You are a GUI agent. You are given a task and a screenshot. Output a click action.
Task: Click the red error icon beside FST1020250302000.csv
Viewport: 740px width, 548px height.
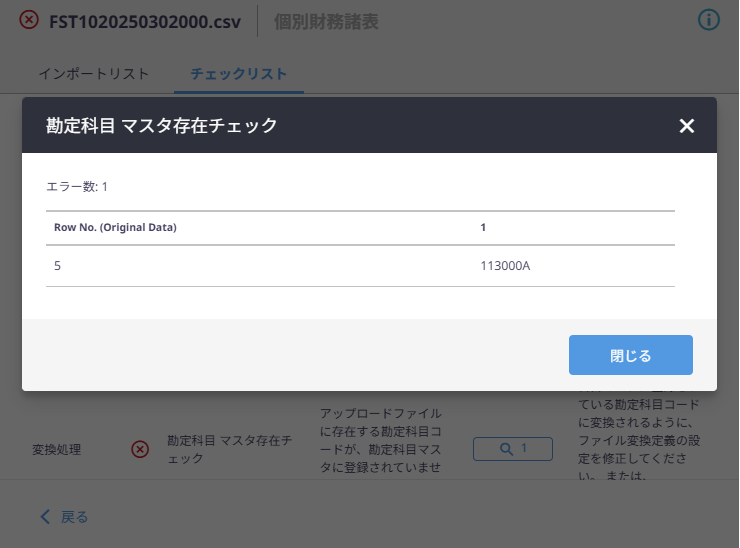point(29,20)
